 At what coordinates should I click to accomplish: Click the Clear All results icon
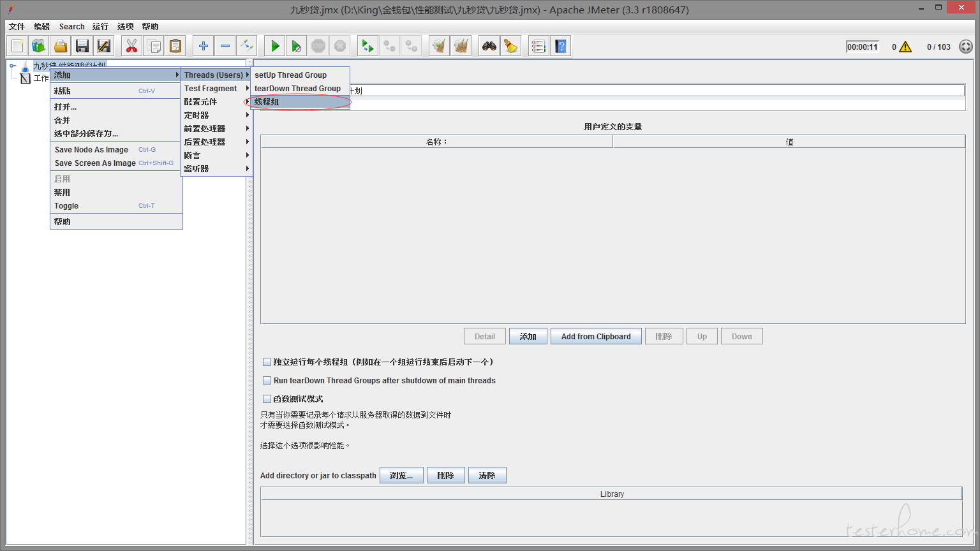tap(461, 46)
